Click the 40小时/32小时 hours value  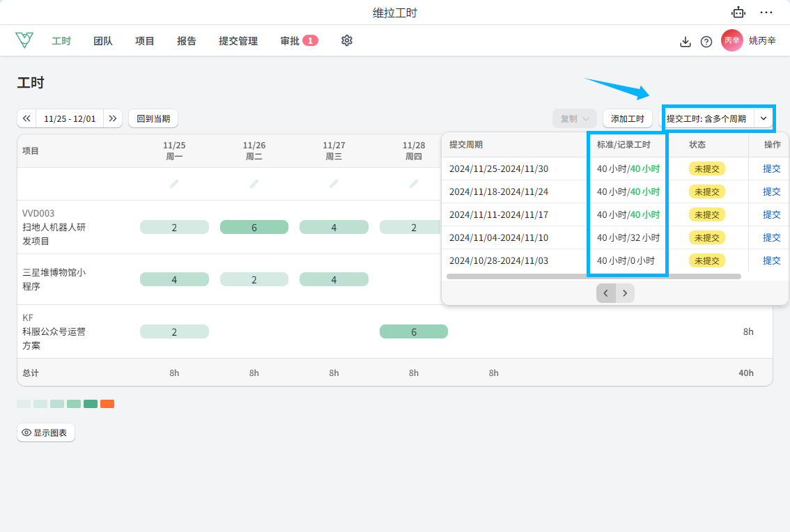coord(628,237)
